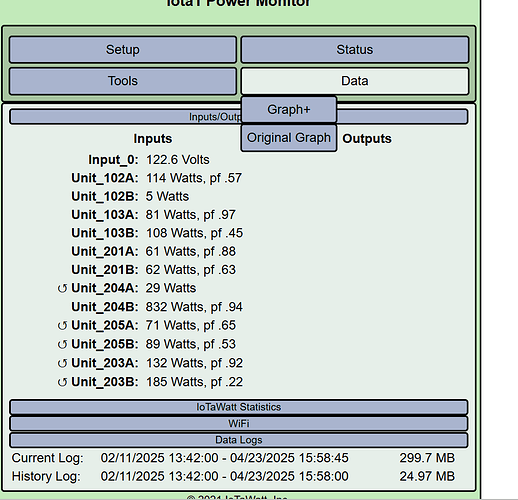Collapse the Inputs/Outputs section bar
The image size is (518, 500).
pos(239,117)
